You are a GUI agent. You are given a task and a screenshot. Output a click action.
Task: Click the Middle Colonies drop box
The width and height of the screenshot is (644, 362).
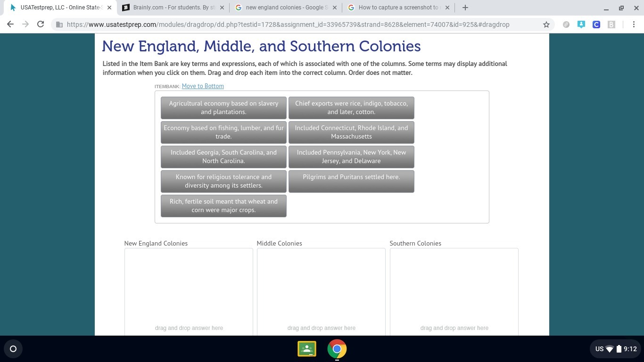[321, 292]
